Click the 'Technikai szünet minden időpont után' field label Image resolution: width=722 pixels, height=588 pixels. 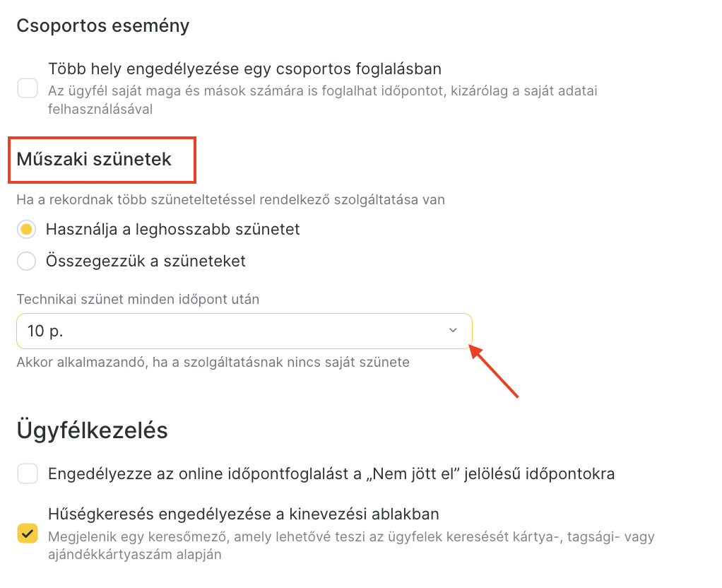tap(138, 300)
